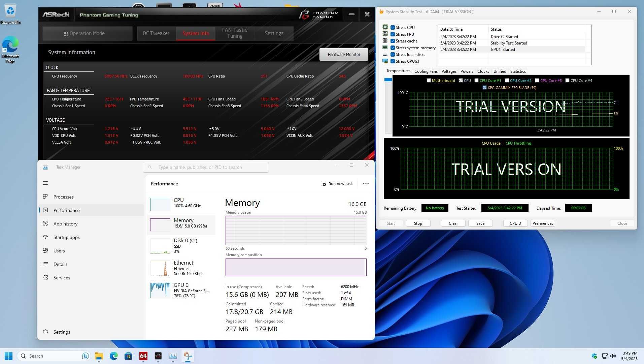Enable CPU Core #1 graph checkbox
The width and height of the screenshot is (644, 364).
(x=476, y=81)
